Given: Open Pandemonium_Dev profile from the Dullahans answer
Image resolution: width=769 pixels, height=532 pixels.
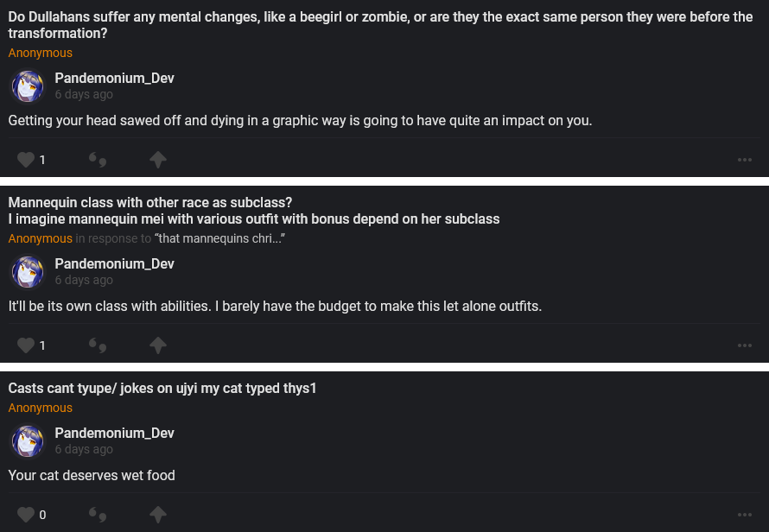Looking at the screenshot, I should click(114, 78).
